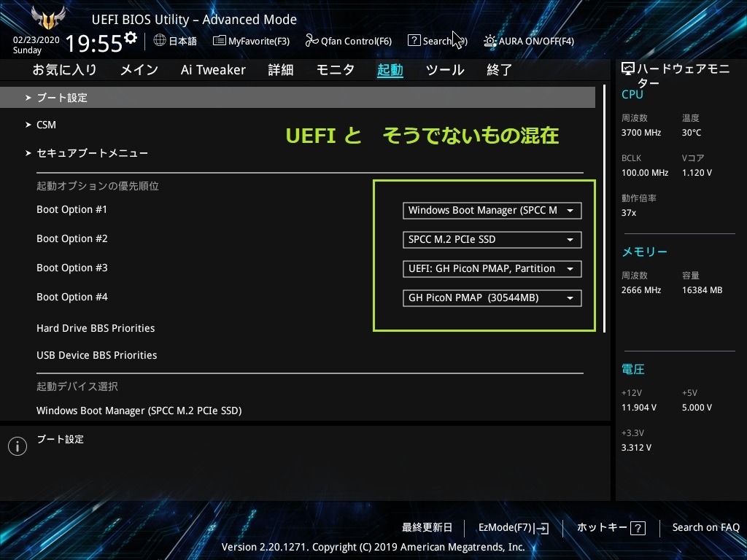This screenshot has width=747, height=560.
Task: Click the 02/23/2020 date text
Action: [x=36, y=40]
